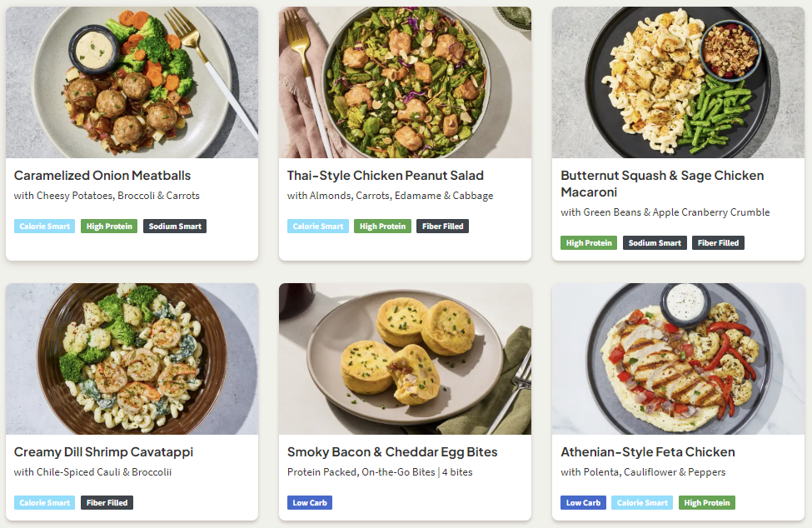Click Calorie Smart tag on Shrimp Cavatappi card
Image resolution: width=812 pixels, height=528 pixels.
(x=45, y=503)
